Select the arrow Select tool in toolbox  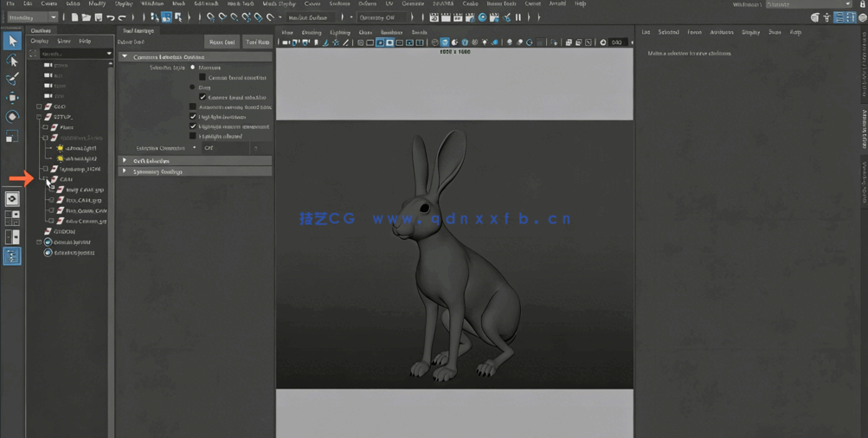[12, 41]
